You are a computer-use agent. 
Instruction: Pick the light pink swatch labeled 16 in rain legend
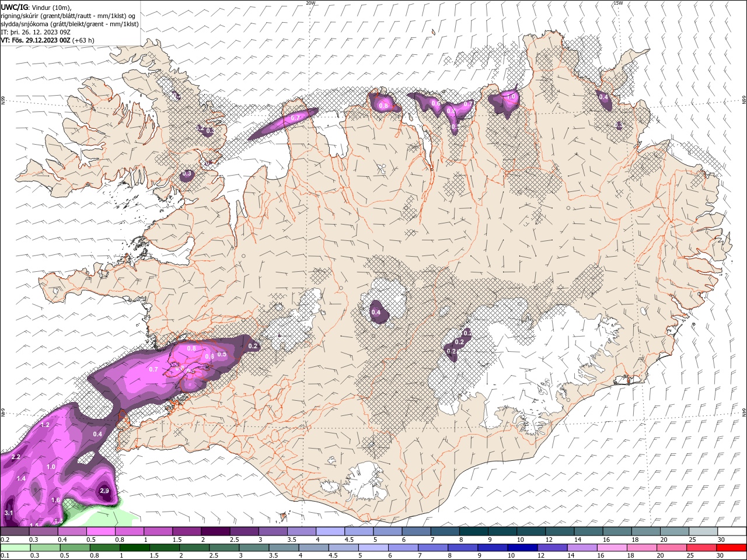pyautogui.click(x=611, y=548)
